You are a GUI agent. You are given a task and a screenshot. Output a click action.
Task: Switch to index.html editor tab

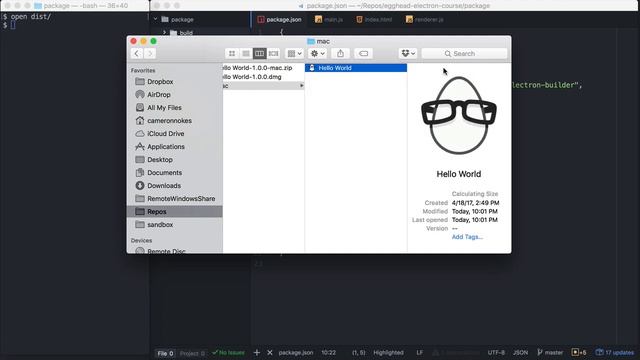(x=374, y=19)
